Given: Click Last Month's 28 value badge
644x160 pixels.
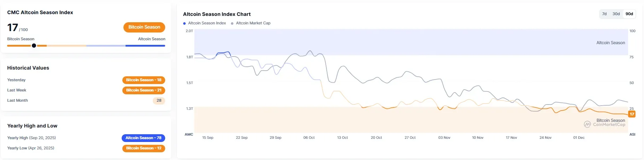Looking at the screenshot, I should point(159,100).
